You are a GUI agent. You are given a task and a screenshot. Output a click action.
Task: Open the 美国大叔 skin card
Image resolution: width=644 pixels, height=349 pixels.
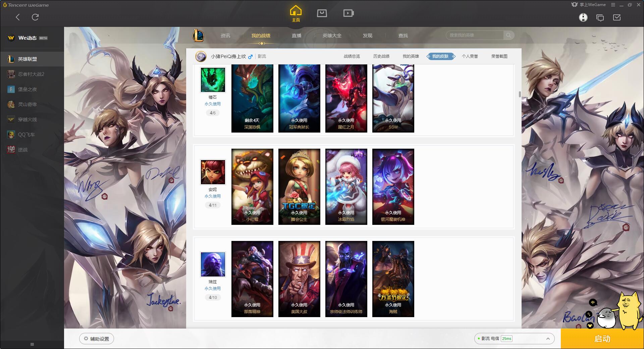pyautogui.click(x=299, y=279)
